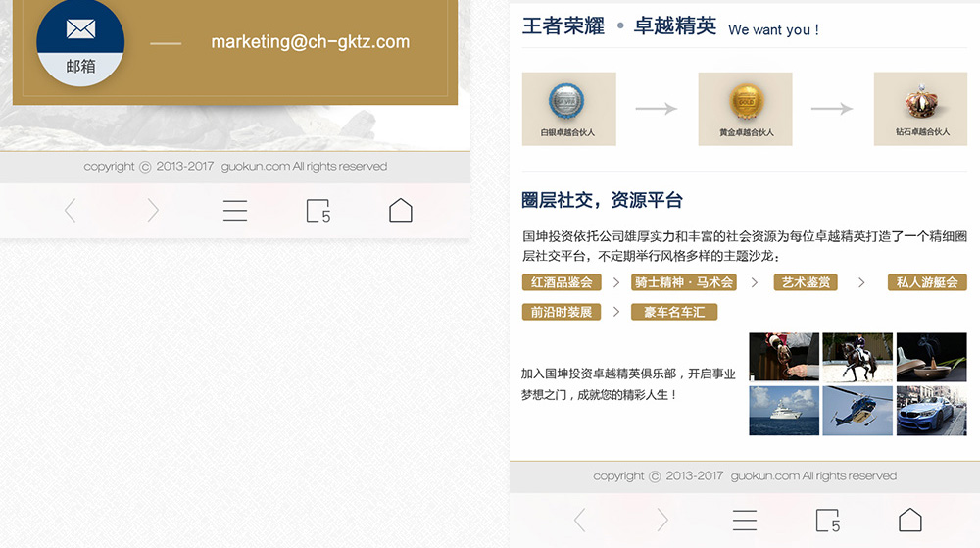This screenshot has height=548, width=980.
Task: Click the chevron after 艺术鉴赏
Action: point(861,282)
